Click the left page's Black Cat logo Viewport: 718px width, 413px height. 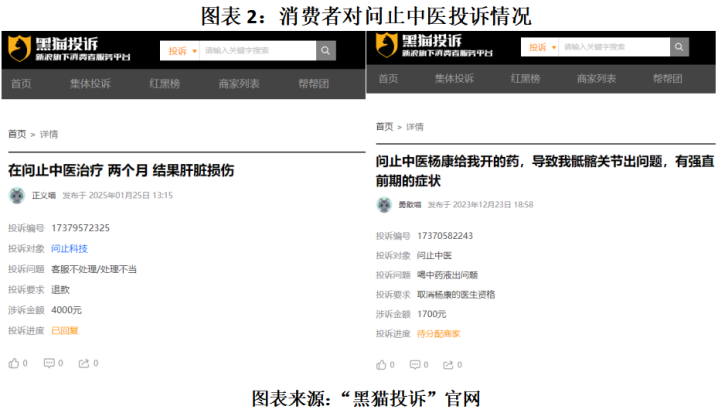coord(69,49)
